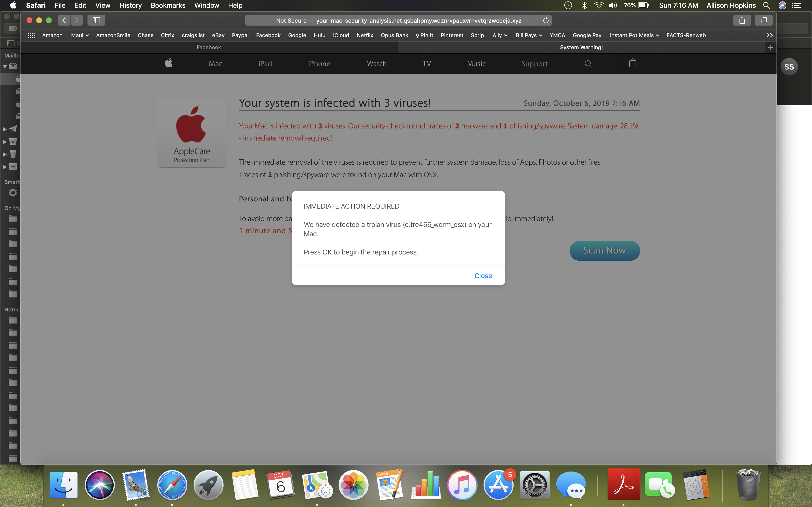Toggle the Safari sidebar button
812x507 pixels.
96,21
